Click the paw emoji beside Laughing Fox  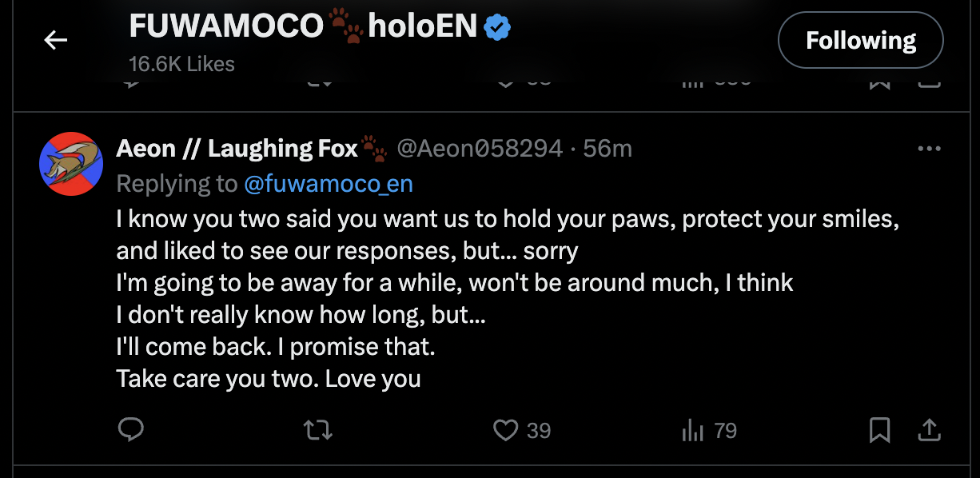pos(373,148)
